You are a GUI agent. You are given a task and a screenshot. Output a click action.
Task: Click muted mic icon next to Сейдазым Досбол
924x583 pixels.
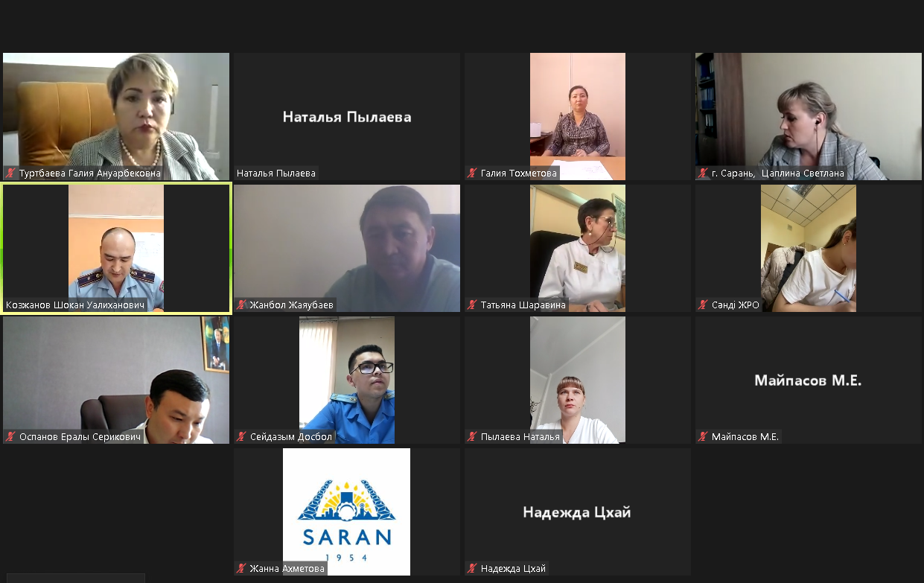pyautogui.click(x=241, y=437)
